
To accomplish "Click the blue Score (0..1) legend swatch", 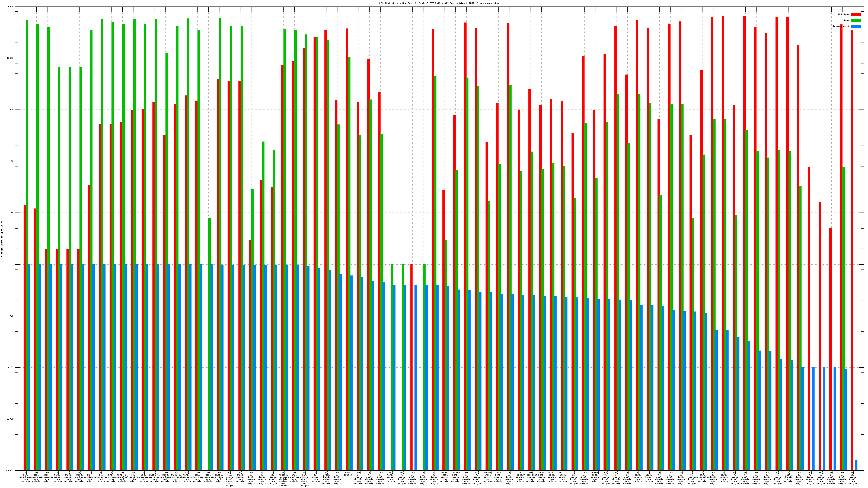I will click(856, 26).
